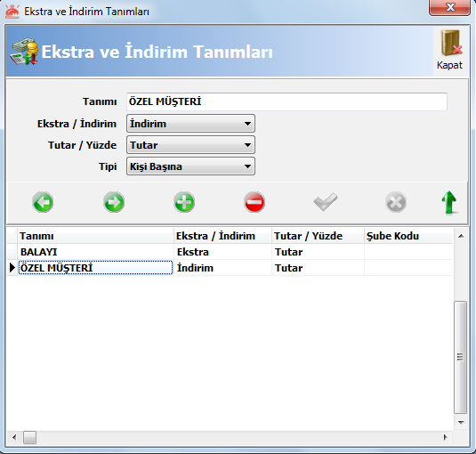The height and width of the screenshot is (454, 476).
Task: Go to previous record with green left arrow
Action: pyautogui.click(x=43, y=202)
